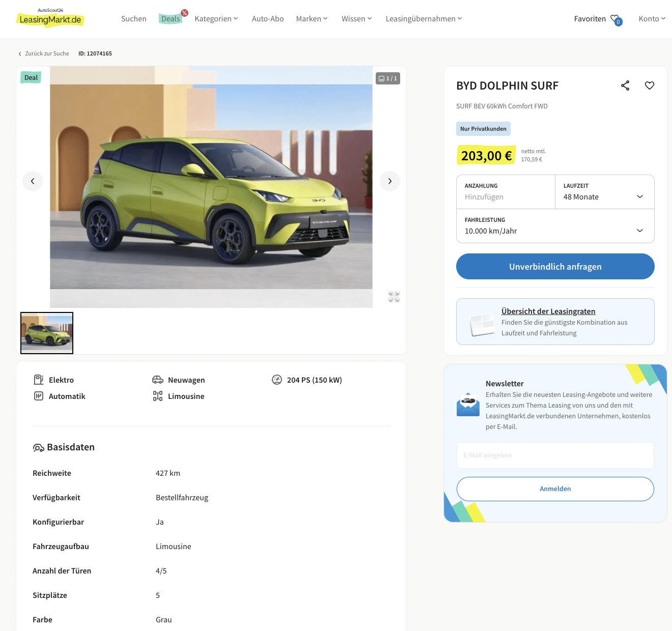Open the Auto-Abo page

268,19
